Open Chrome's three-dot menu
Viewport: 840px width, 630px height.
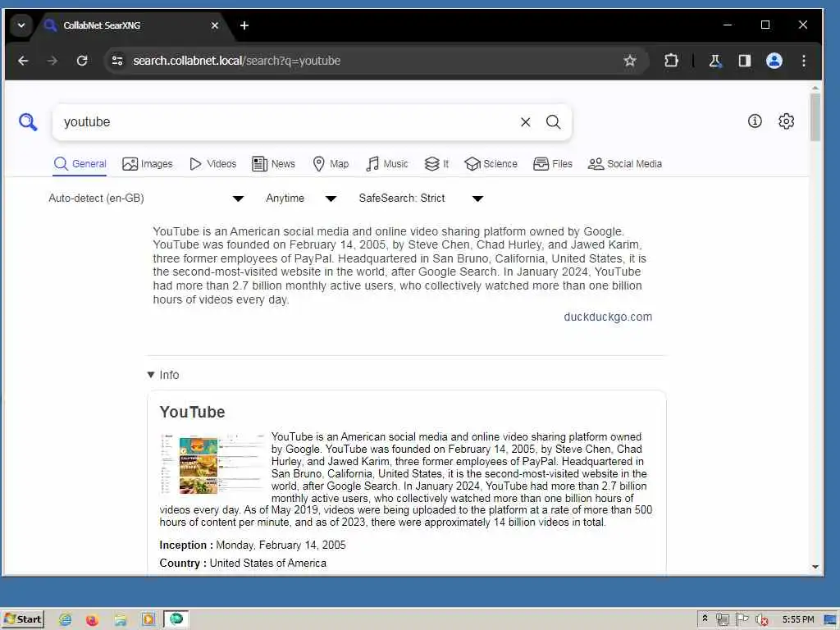pos(804,61)
